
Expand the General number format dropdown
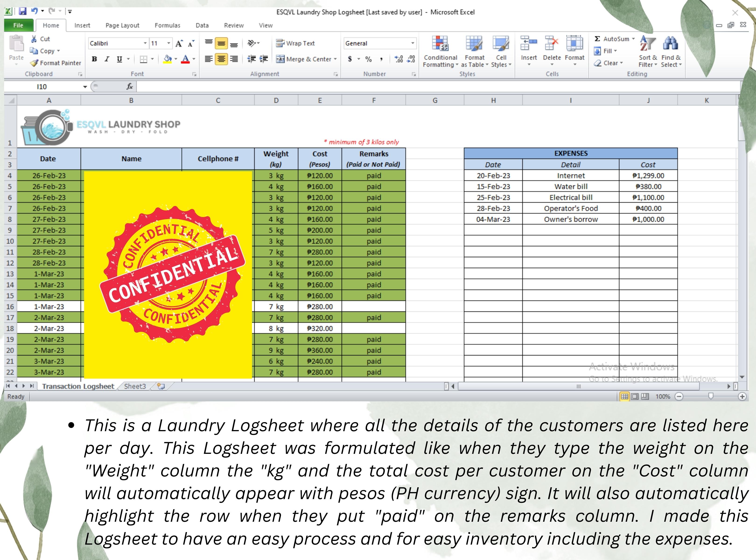(412, 43)
